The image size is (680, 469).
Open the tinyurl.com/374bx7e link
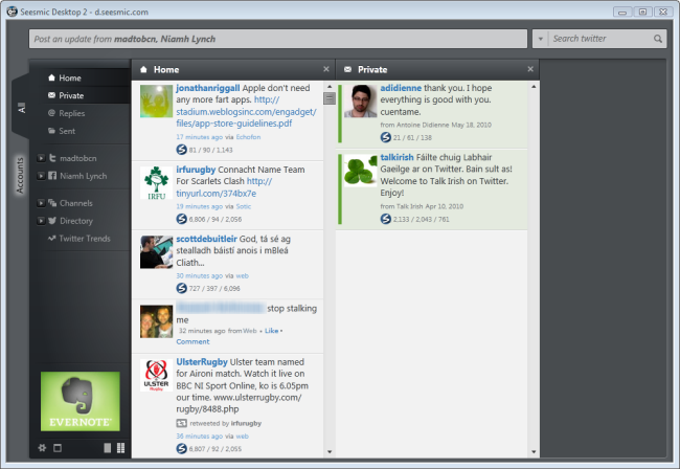[x=224, y=187]
